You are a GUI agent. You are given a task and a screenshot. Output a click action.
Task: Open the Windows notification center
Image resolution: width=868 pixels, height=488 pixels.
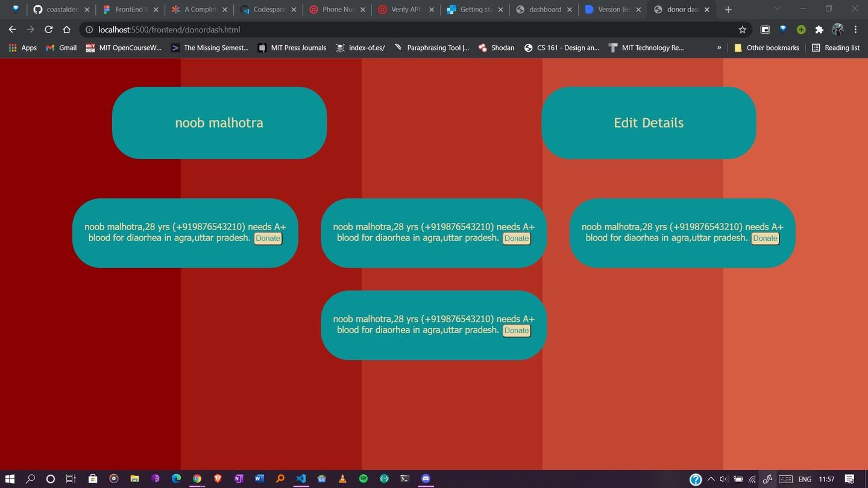pyautogui.click(x=849, y=480)
